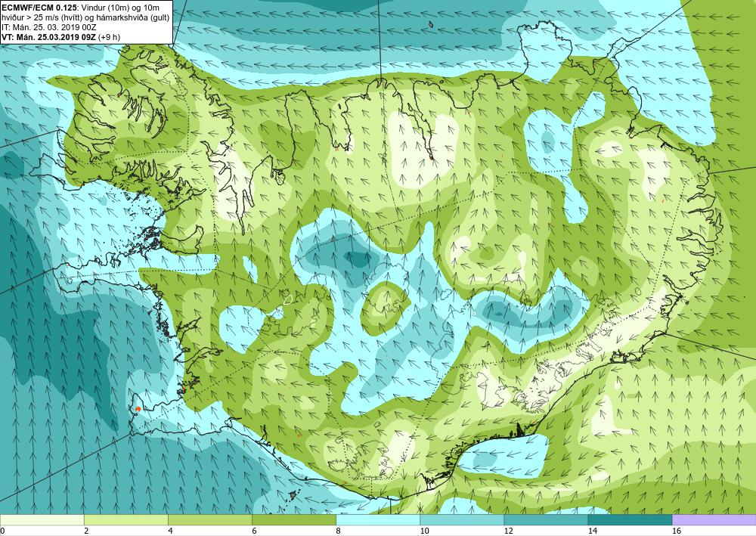Click the pale cream 0–2 legend swatch
The width and height of the screenshot is (756, 536).
click(x=42, y=519)
